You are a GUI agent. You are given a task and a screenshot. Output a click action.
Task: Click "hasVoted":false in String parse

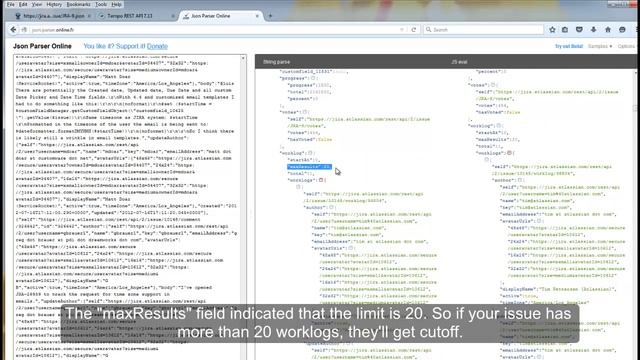tap(310, 140)
